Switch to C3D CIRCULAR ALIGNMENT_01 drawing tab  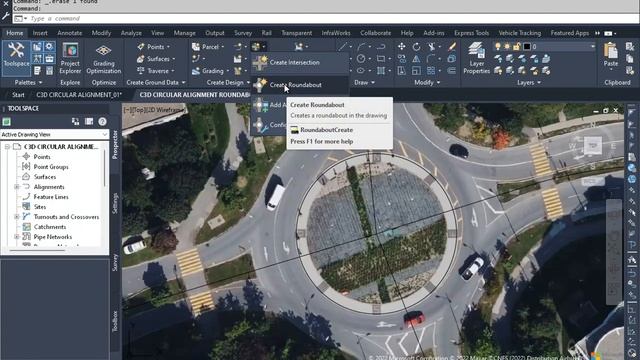79,95
